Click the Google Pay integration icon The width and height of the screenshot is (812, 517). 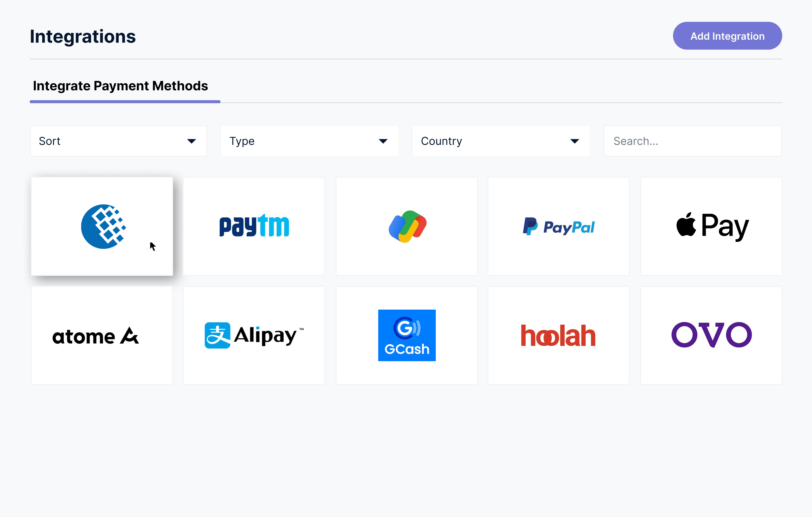click(x=406, y=226)
